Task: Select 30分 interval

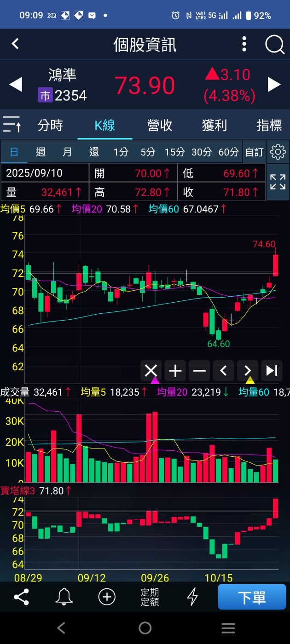Action: tap(202, 152)
